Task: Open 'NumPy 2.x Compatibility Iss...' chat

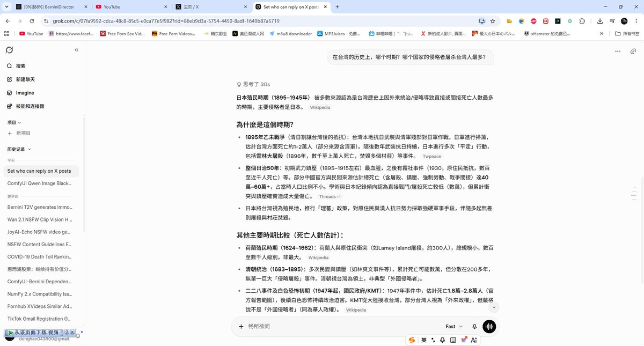Action: [x=40, y=294]
